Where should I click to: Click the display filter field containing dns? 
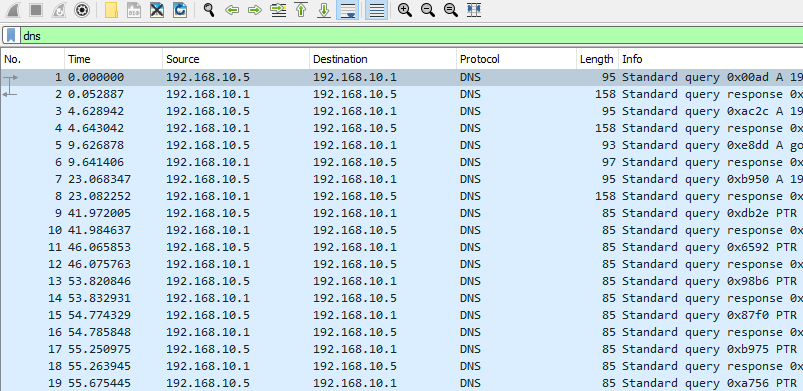coord(411,35)
